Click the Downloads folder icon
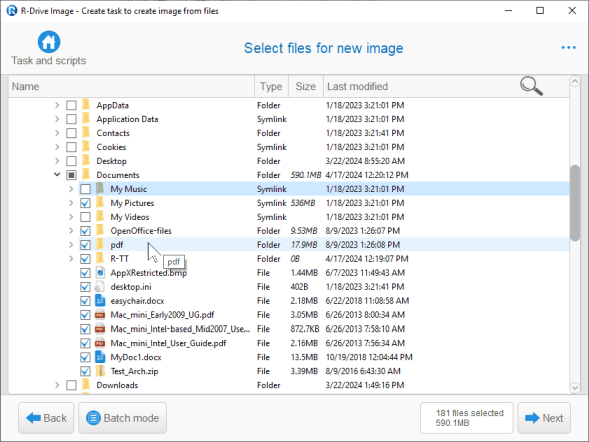The height and width of the screenshot is (442, 589). [86, 385]
